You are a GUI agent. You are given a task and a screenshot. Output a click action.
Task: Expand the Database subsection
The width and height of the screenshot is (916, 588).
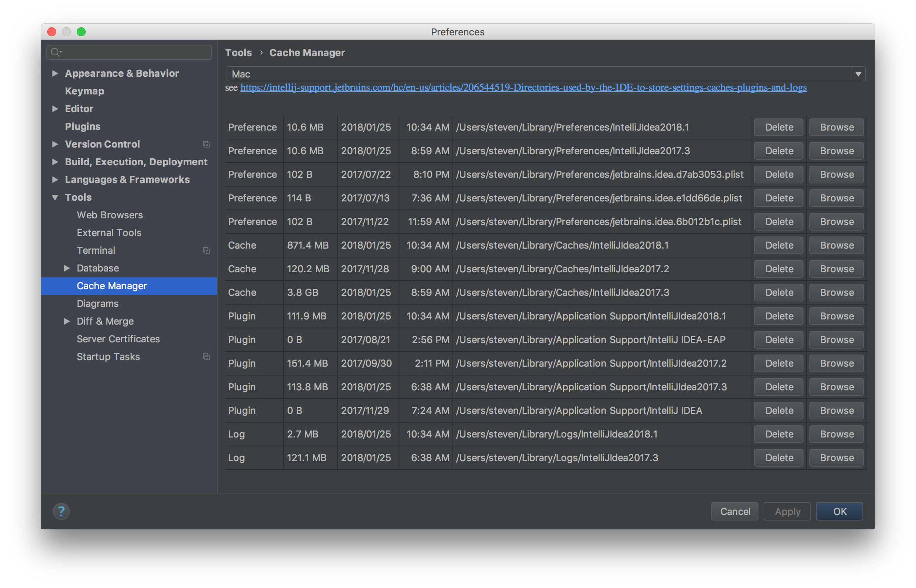(67, 268)
